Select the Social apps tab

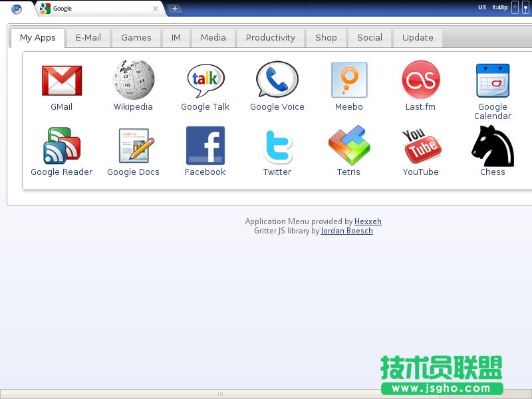pyautogui.click(x=370, y=38)
